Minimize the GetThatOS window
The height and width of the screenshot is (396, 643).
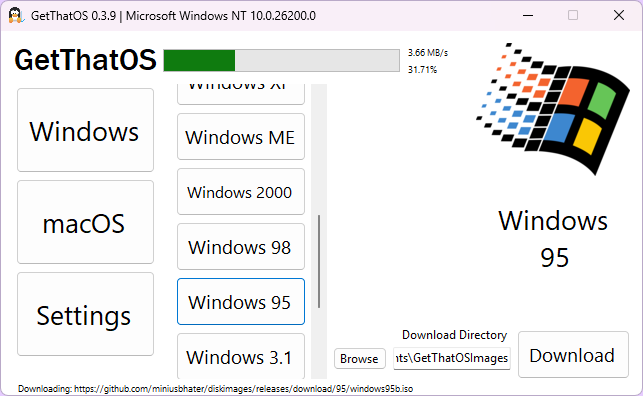tap(528, 16)
